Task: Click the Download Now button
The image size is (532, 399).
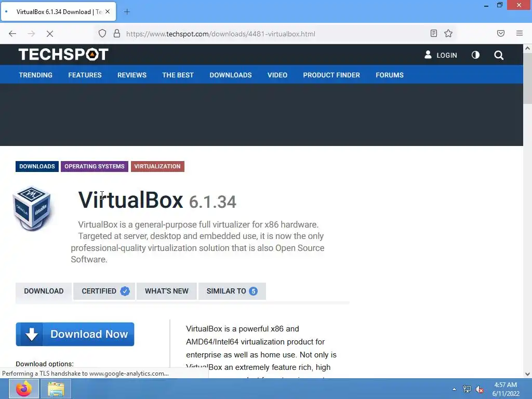Action: pyautogui.click(x=75, y=334)
